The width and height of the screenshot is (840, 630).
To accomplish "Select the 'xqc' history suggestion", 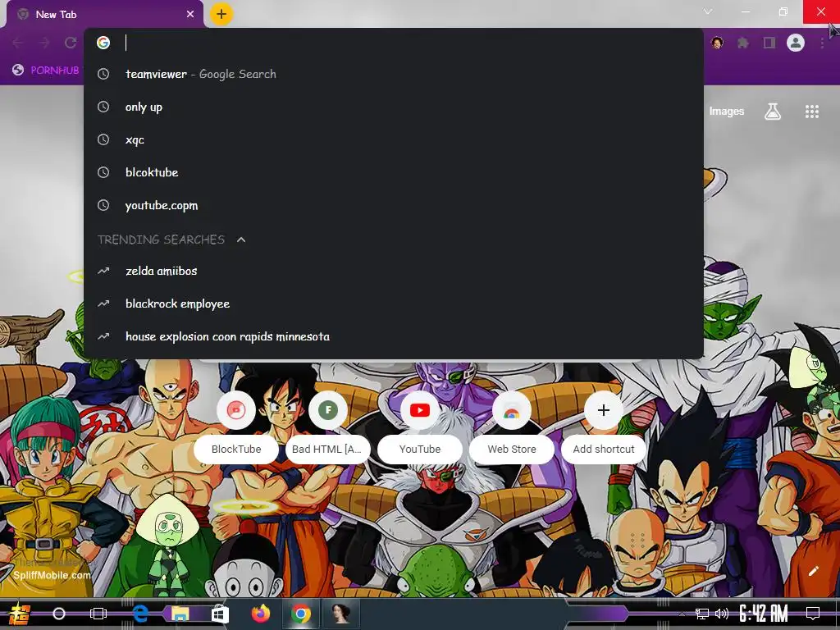I will [x=394, y=139].
